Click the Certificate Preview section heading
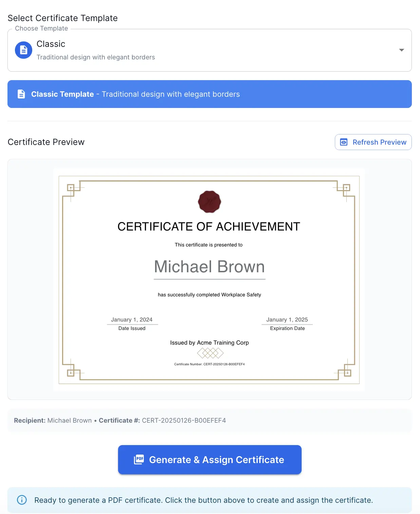Viewport: 420px width, 514px height. [x=46, y=142]
